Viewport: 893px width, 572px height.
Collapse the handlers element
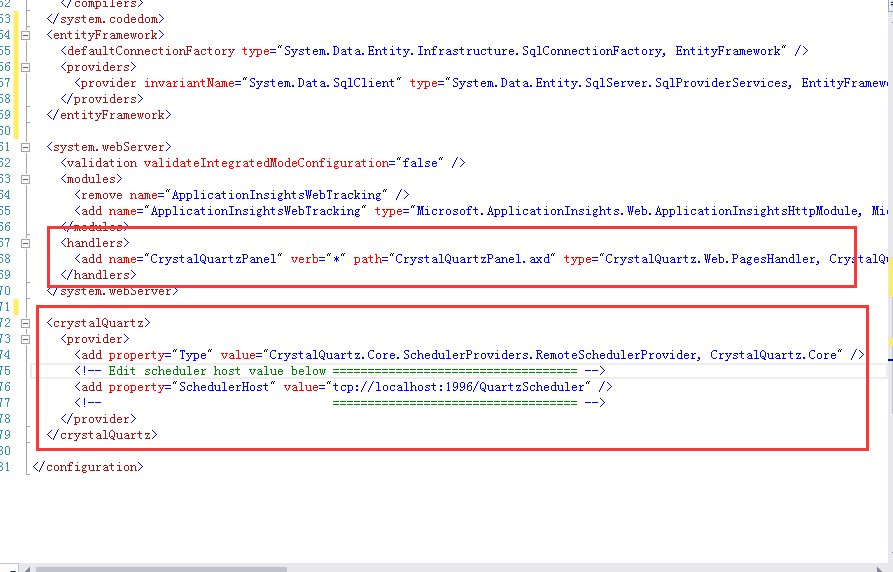25,243
